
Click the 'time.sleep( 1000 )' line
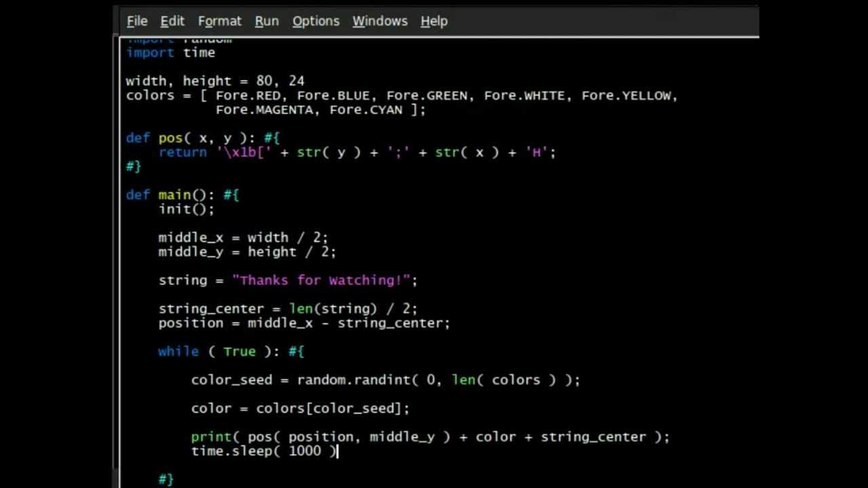tap(264, 451)
